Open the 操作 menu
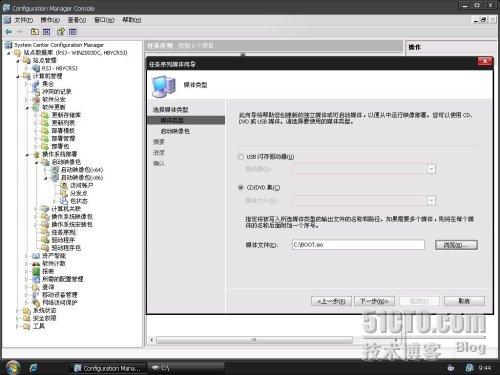This screenshot has width=500, height=375. point(50,20)
